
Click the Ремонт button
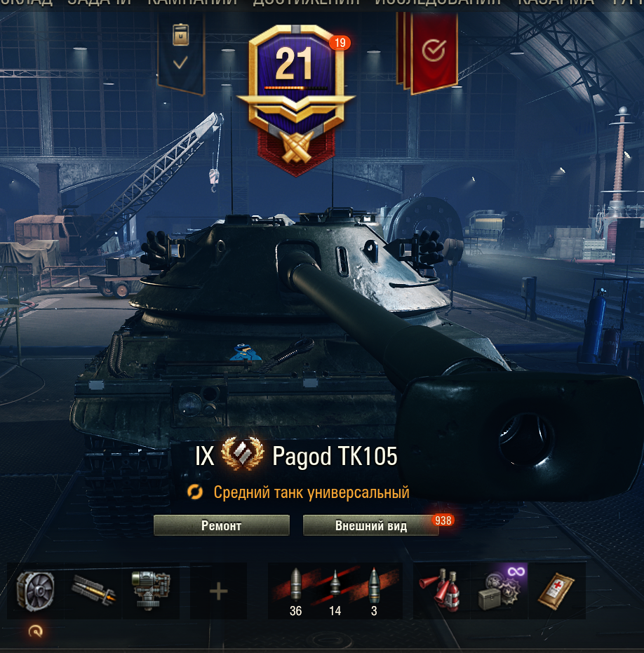click(x=221, y=525)
